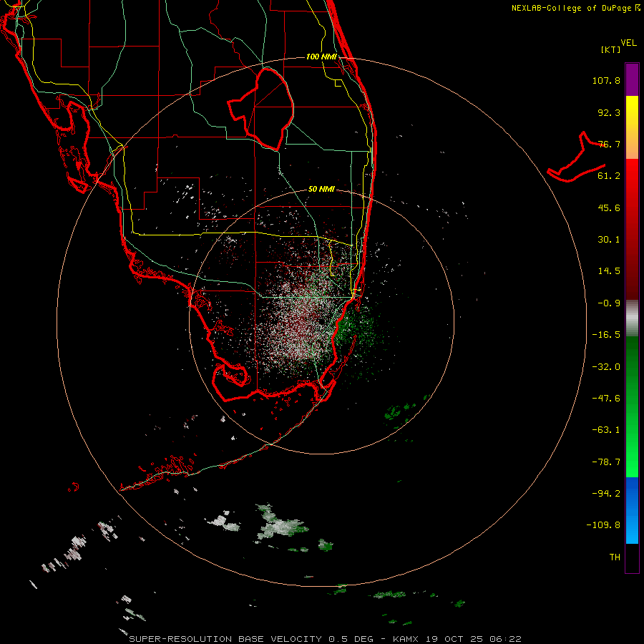The width and height of the screenshot is (644, 644).
Task: Pick the blue segment of the velocity bar
Action: (632, 510)
